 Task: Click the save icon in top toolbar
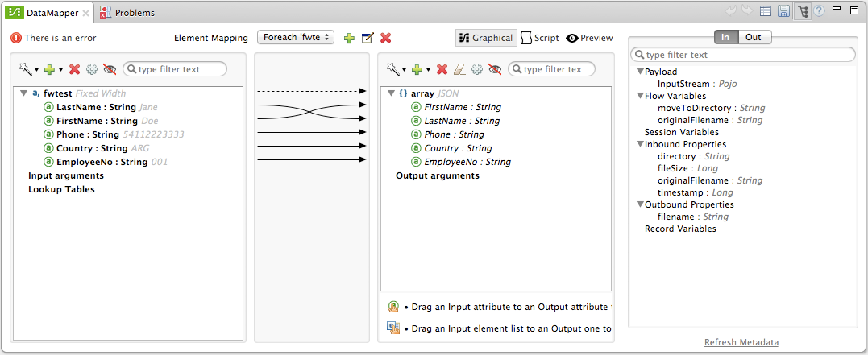point(783,12)
